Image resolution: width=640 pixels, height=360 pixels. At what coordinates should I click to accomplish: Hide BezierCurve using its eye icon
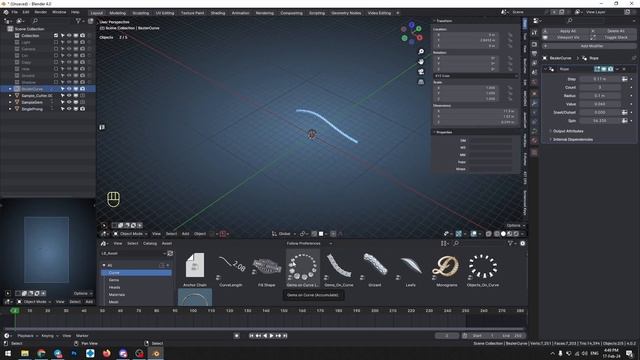click(x=69, y=89)
